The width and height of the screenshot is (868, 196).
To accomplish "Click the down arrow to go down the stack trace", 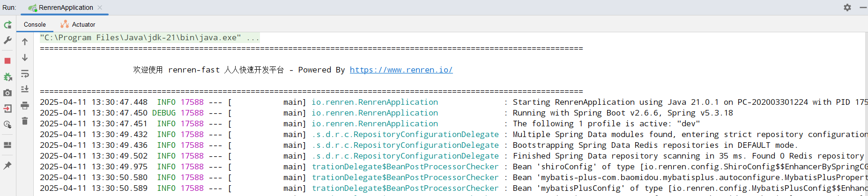I will click(25, 58).
